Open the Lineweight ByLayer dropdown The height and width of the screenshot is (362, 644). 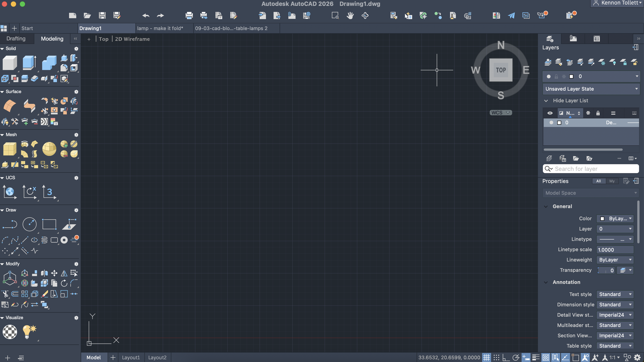(x=615, y=260)
